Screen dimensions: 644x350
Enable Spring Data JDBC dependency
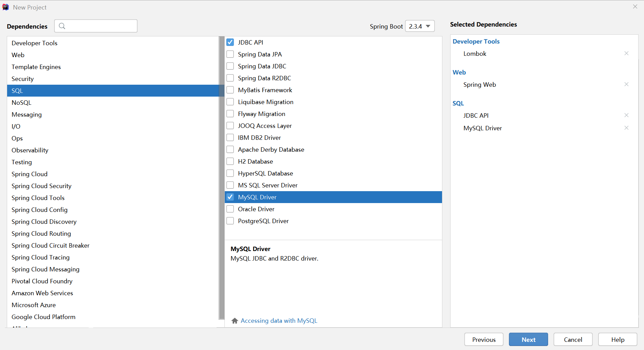[230, 66]
